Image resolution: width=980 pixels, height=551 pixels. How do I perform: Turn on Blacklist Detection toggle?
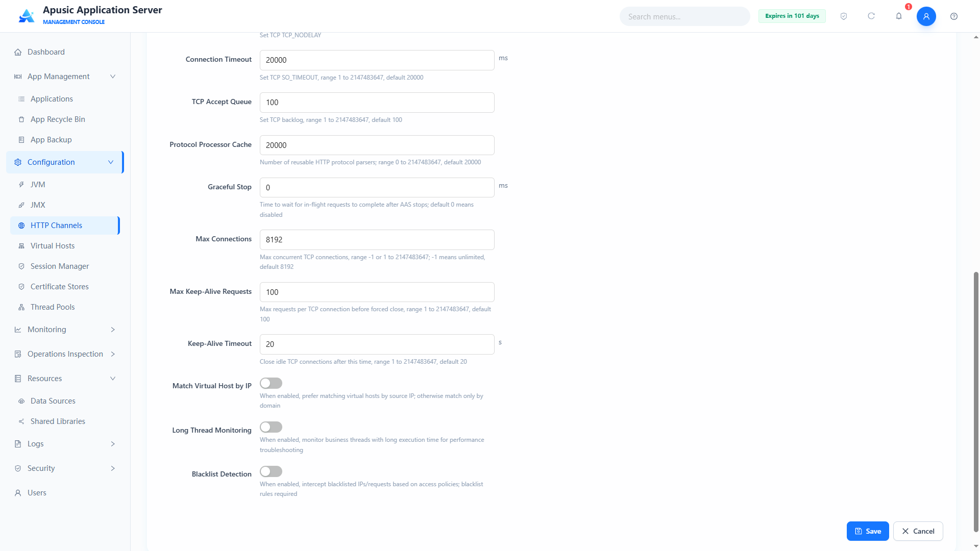(271, 471)
